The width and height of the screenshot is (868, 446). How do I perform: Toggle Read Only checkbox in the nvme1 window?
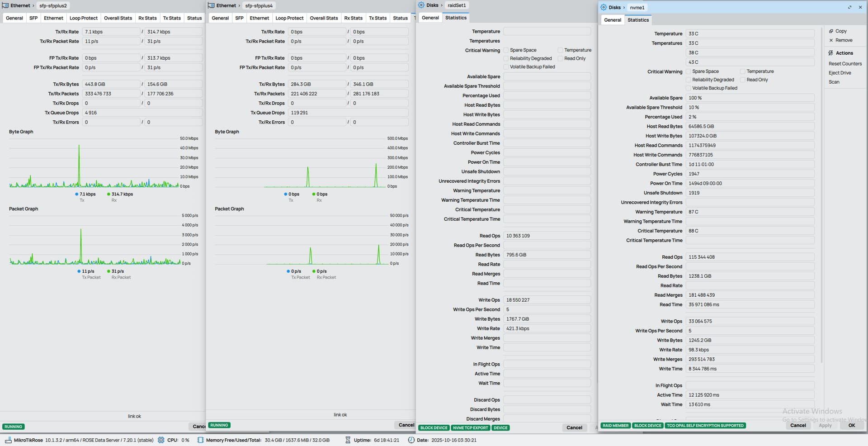pyautogui.click(x=743, y=80)
